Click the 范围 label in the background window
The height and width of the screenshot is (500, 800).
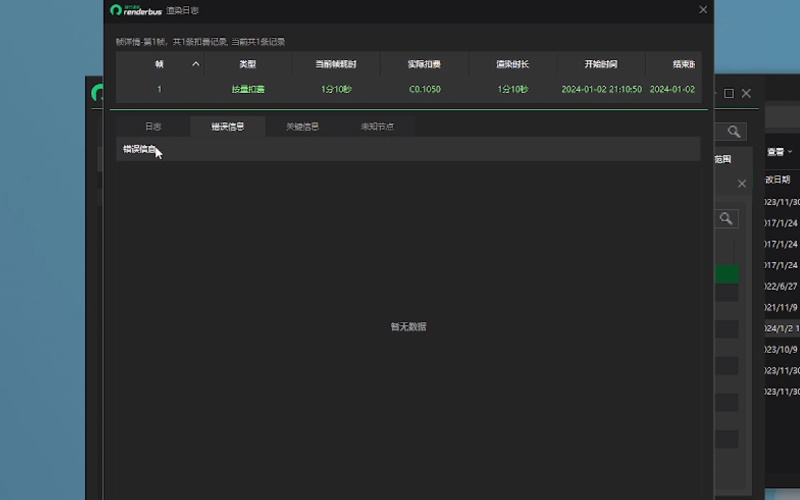click(723, 159)
